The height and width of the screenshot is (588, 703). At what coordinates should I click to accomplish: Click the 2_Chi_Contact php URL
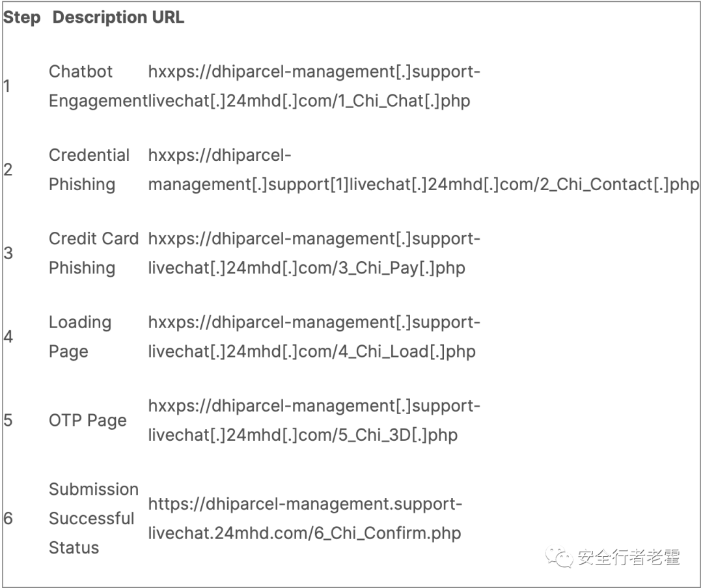[x=423, y=170]
